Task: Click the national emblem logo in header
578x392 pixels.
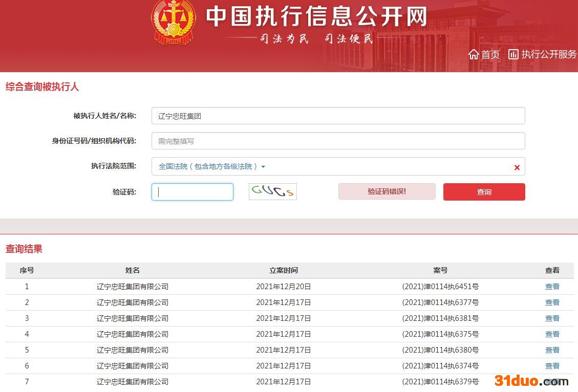Action: [x=173, y=21]
